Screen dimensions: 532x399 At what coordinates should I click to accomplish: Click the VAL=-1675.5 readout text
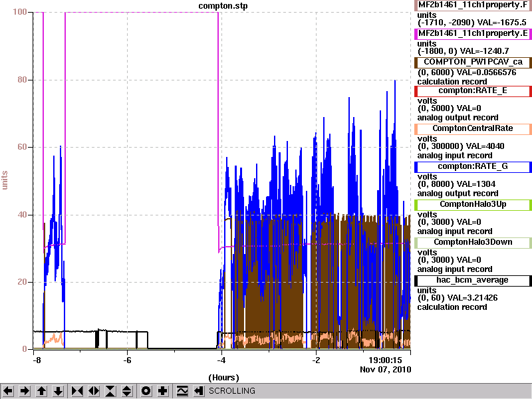tap(501, 23)
